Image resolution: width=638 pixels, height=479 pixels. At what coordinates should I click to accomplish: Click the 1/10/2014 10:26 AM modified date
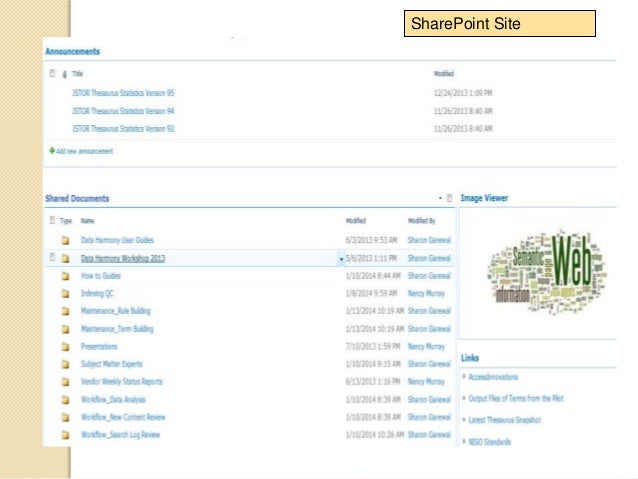tap(375, 435)
